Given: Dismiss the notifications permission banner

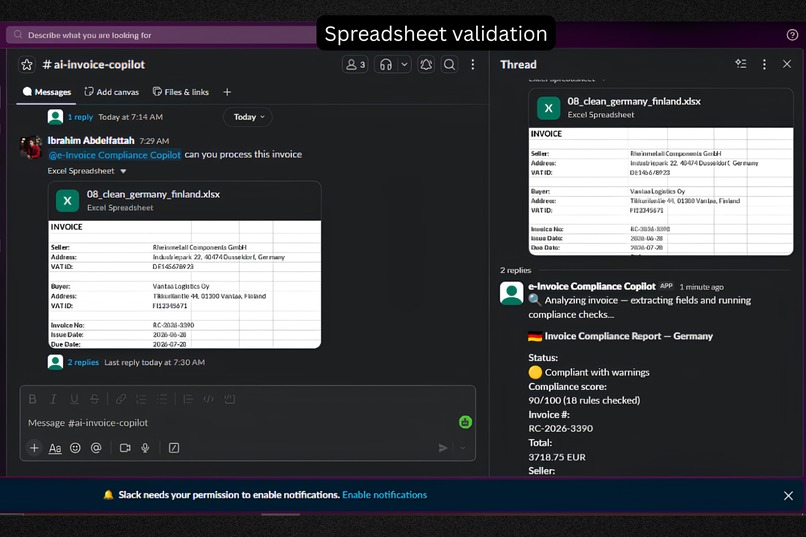Looking at the screenshot, I should 788,496.
